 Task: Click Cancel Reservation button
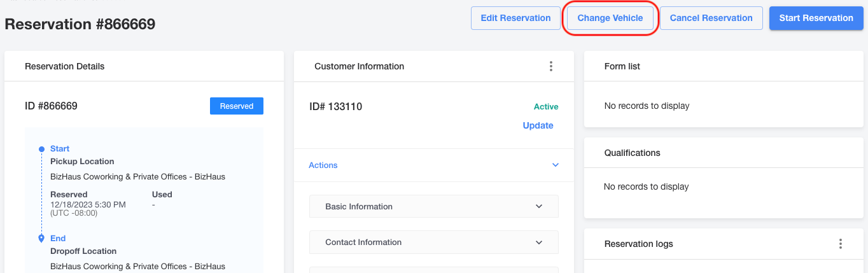pos(711,18)
